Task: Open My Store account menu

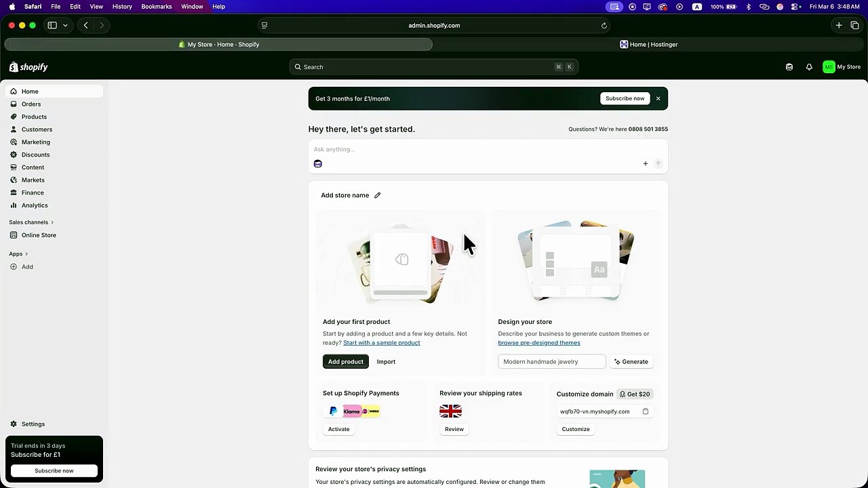Action: tap(842, 67)
